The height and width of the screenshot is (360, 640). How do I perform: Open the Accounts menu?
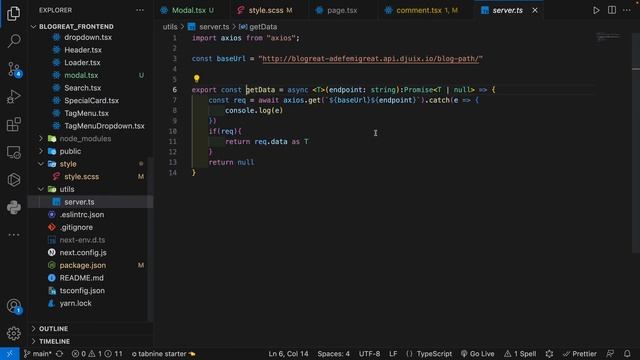(13, 306)
